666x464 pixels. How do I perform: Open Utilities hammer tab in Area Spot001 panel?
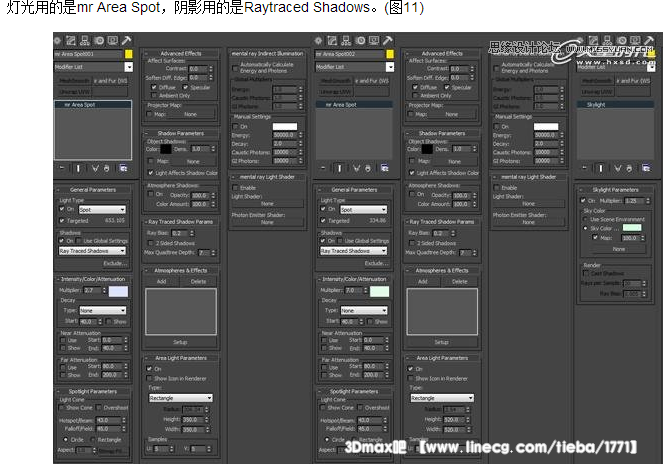pyautogui.click(x=126, y=41)
